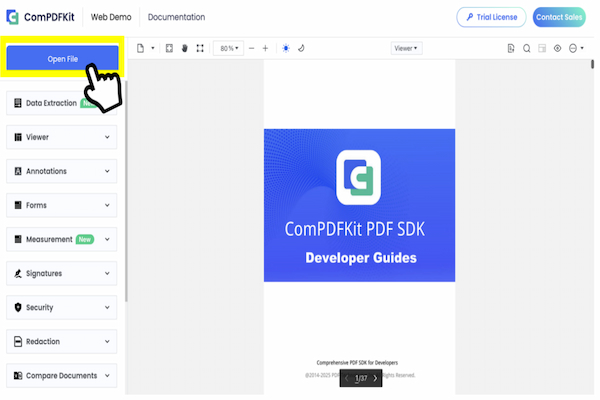600x400 pixels.
Task: Click the sidebar vertical scrollbar
Action: (x=126, y=191)
